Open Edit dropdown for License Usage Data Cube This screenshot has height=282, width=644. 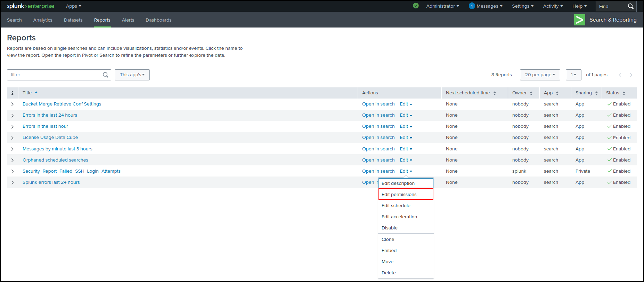coord(406,138)
